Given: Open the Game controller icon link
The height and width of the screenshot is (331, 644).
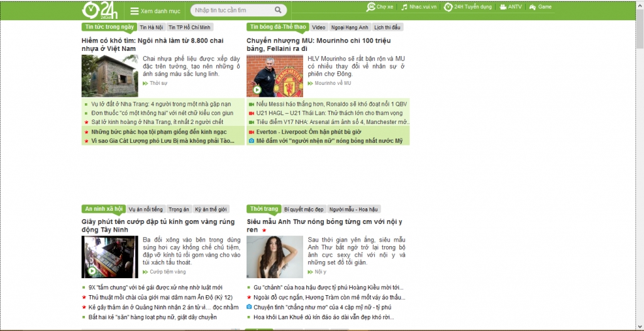Looking at the screenshot, I should pyautogui.click(x=533, y=7).
